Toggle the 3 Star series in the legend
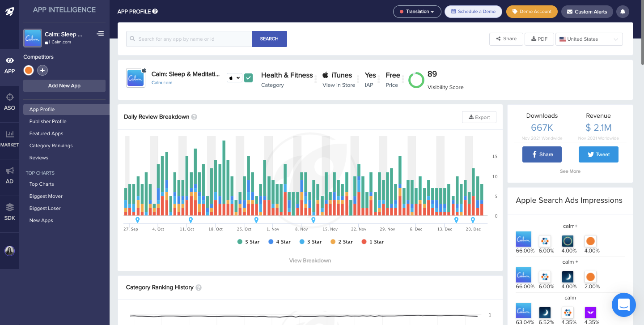The width and height of the screenshot is (644, 325). click(x=311, y=242)
